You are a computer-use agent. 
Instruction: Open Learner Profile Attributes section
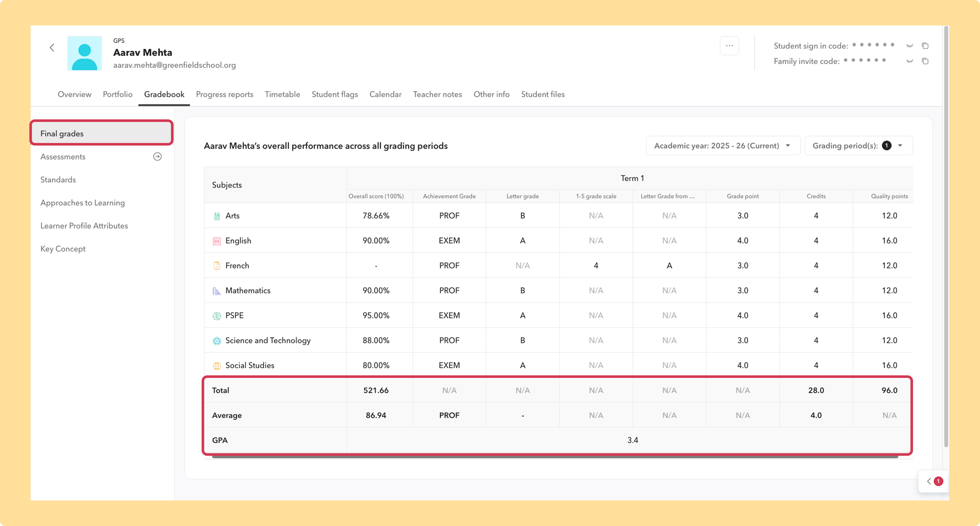tap(102, 226)
